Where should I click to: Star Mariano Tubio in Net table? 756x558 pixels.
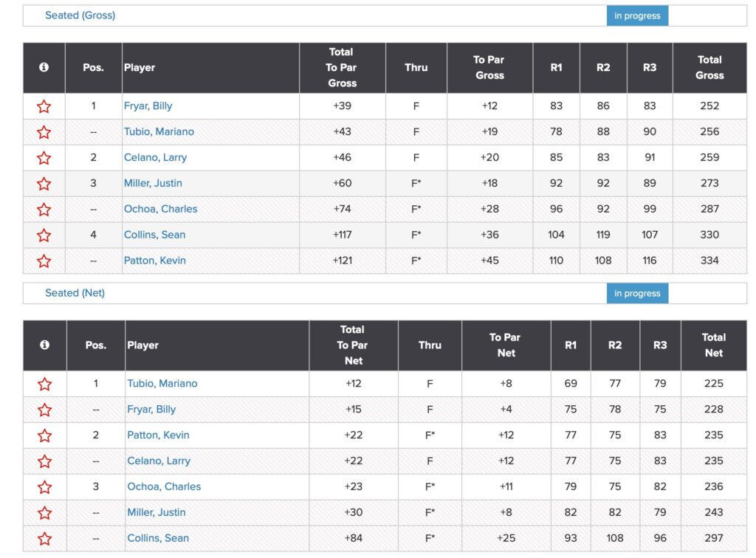[45, 384]
